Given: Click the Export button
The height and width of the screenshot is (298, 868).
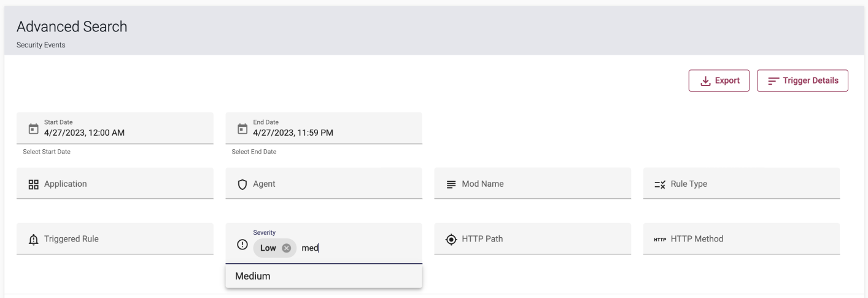Looking at the screenshot, I should click(719, 80).
